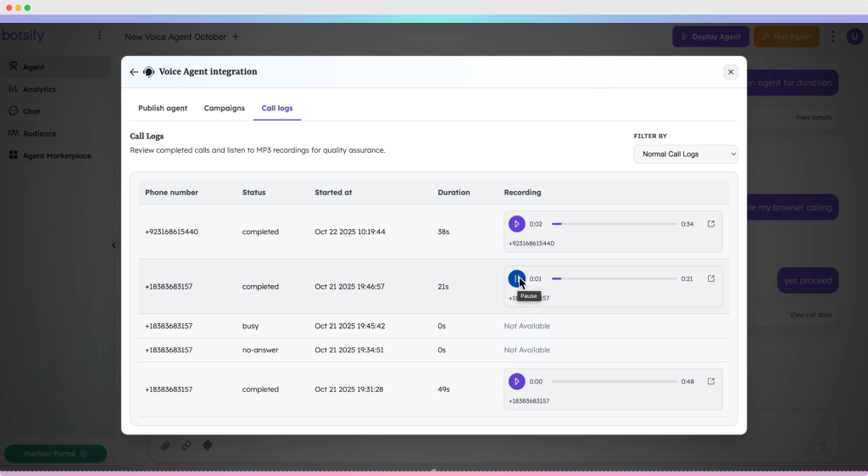The height and width of the screenshot is (476, 868).
Task: Seek the 0:34 recording progress bar
Action: pos(614,224)
